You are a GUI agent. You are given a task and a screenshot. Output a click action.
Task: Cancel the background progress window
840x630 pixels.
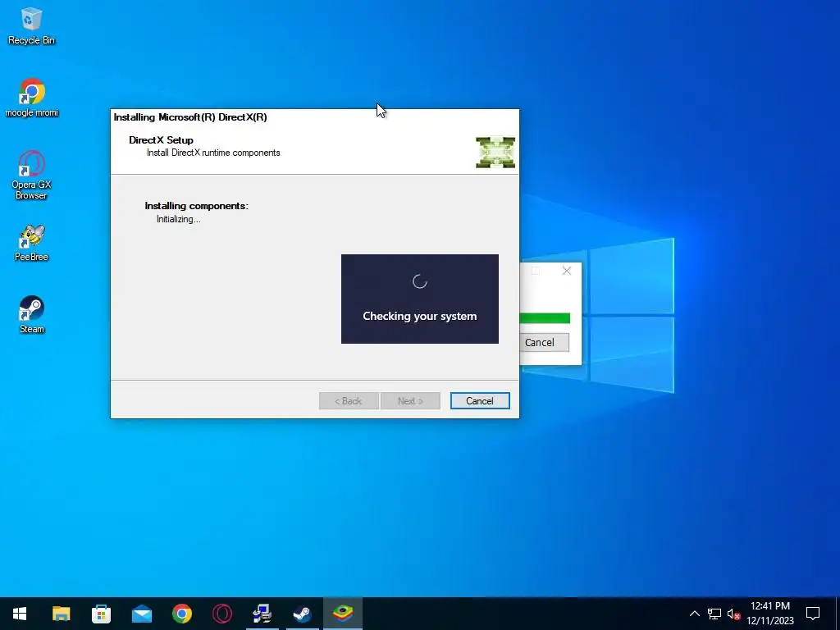click(x=543, y=342)
